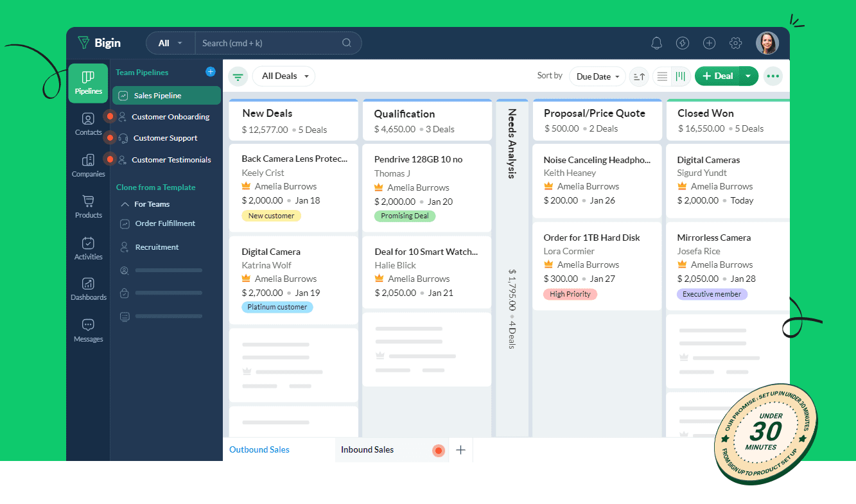Click the notifications bell icon
The image size is (856, 504).
(x=656, y=43)
